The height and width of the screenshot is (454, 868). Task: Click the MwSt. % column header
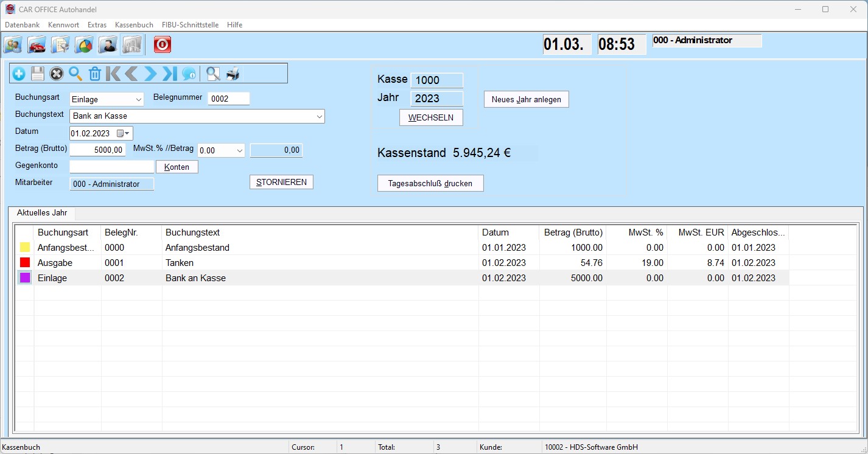pos(637,232)
